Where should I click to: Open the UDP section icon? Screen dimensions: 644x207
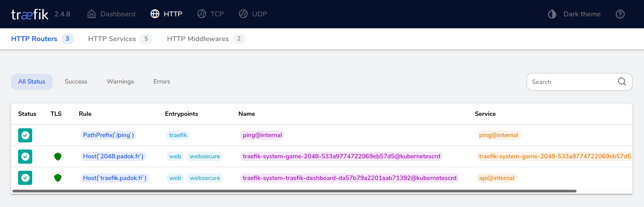[243, 14]
